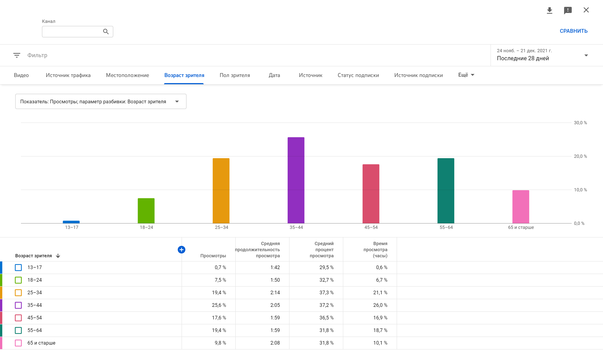This screenshot has height=364, width=603.
Task: Click the search magnifier in Канал field
Action: click(x=106, y=32)
